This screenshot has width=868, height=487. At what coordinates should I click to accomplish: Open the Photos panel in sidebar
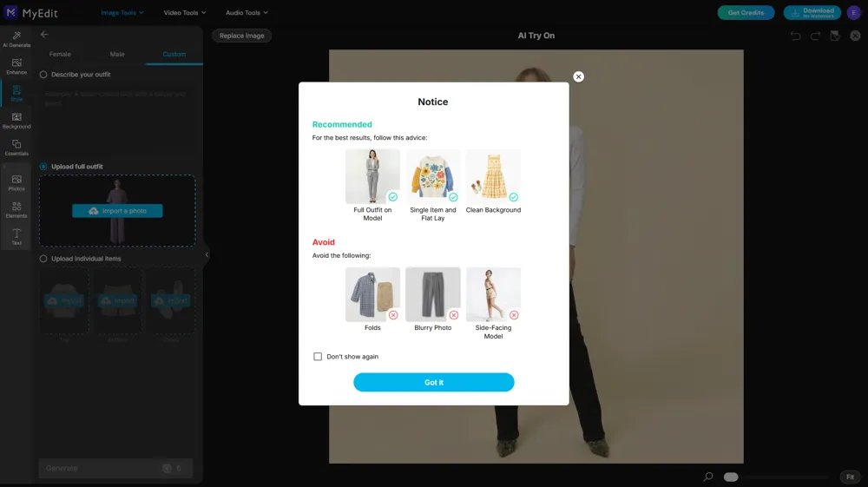point(16,182)
